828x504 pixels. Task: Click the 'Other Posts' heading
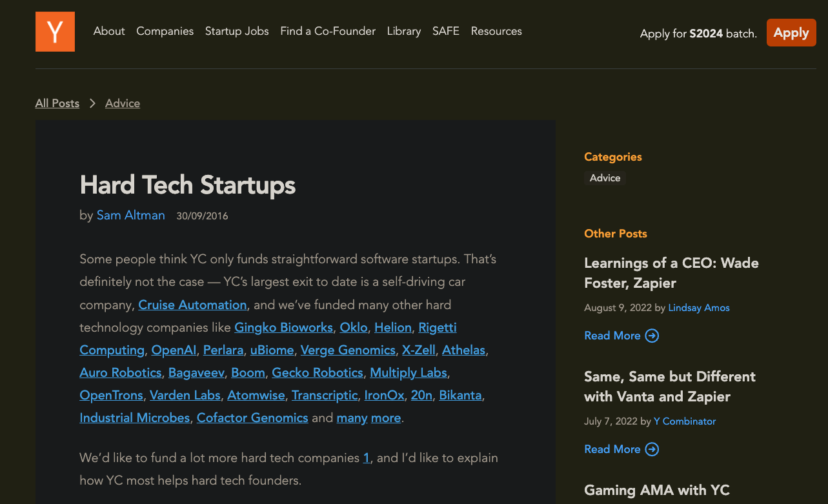pos(616,234)
